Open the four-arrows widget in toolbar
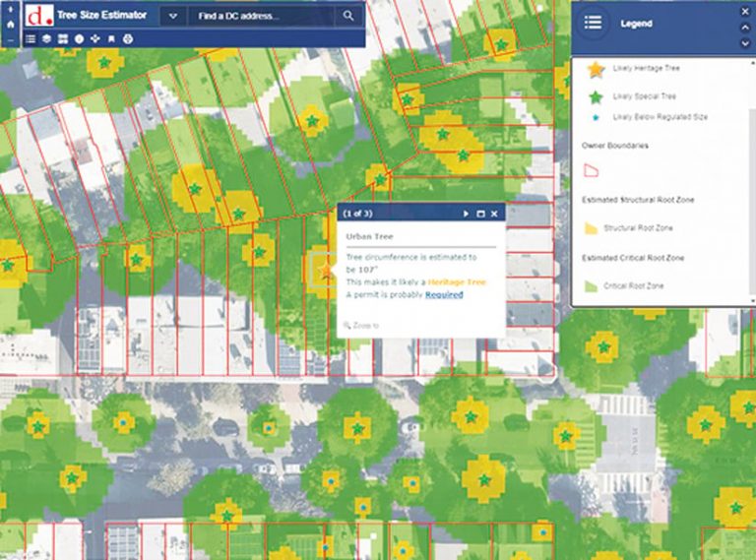Viewport: 756px width, 560px height. pyautogui.click(x=94, y=39)
